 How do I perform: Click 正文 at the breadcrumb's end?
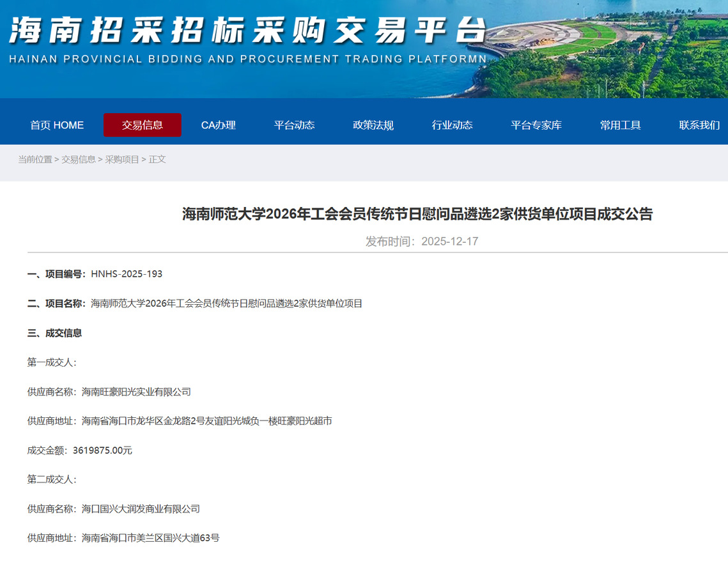pos(157,160)
